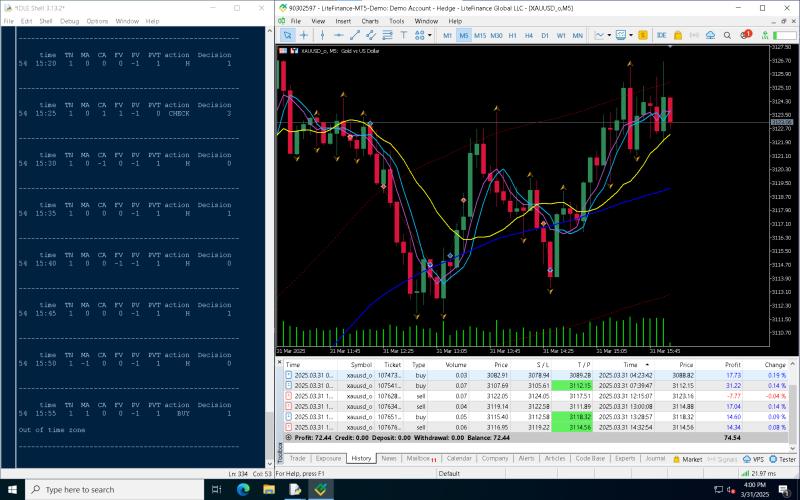The width and height of the screenshot is (800, 500).
Task: Switch chart to H1 timeframe
Action: click(513, 35)
